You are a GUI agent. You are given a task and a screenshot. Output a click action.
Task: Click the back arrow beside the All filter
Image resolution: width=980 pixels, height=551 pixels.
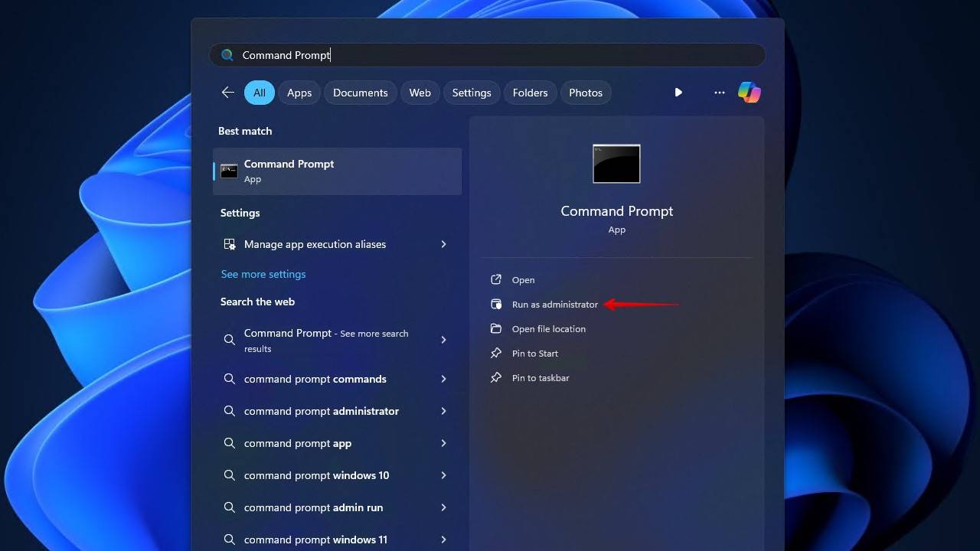click(x=227, y=93)
